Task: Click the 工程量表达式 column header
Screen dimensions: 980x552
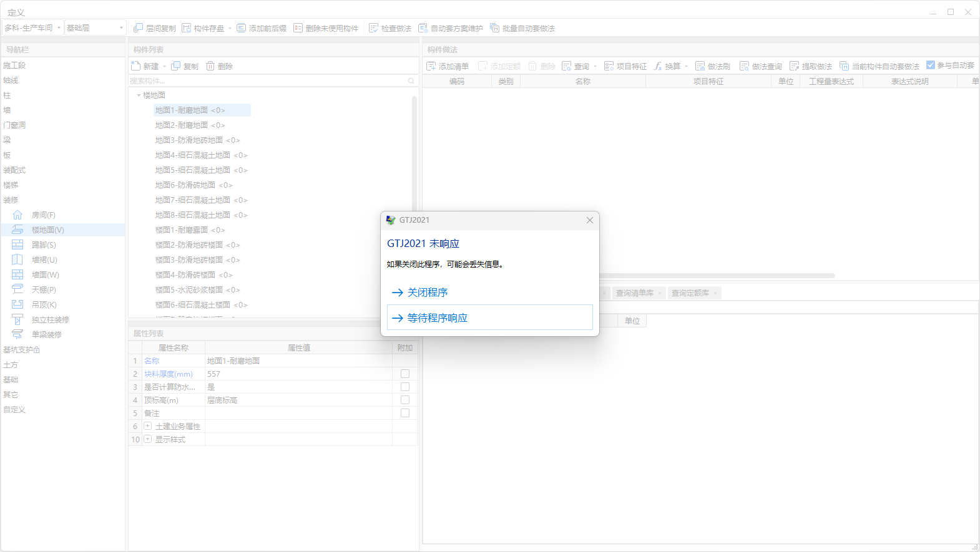Action: (831, 82)
